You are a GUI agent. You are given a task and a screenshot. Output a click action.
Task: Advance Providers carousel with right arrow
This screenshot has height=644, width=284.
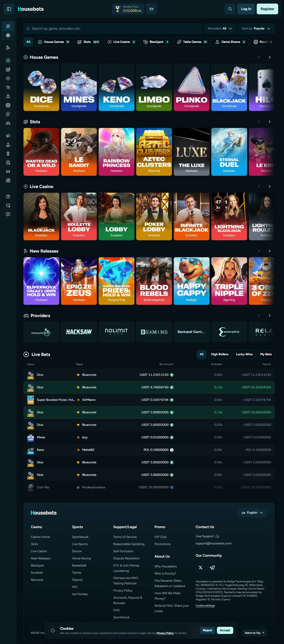(269, 316)
